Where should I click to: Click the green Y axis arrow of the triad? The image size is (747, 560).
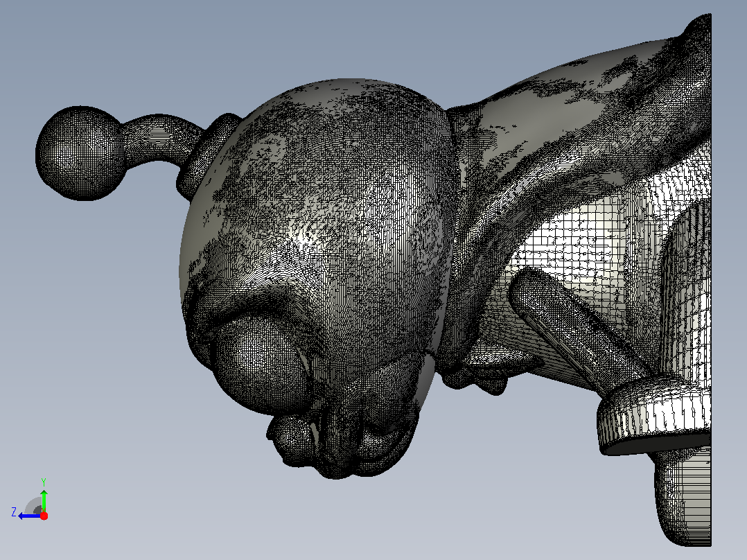coord(44,500)
